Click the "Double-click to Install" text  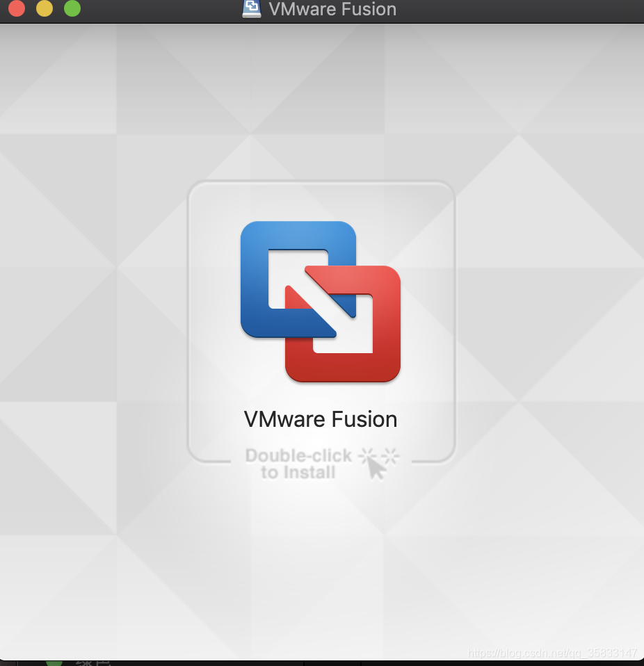298,464
